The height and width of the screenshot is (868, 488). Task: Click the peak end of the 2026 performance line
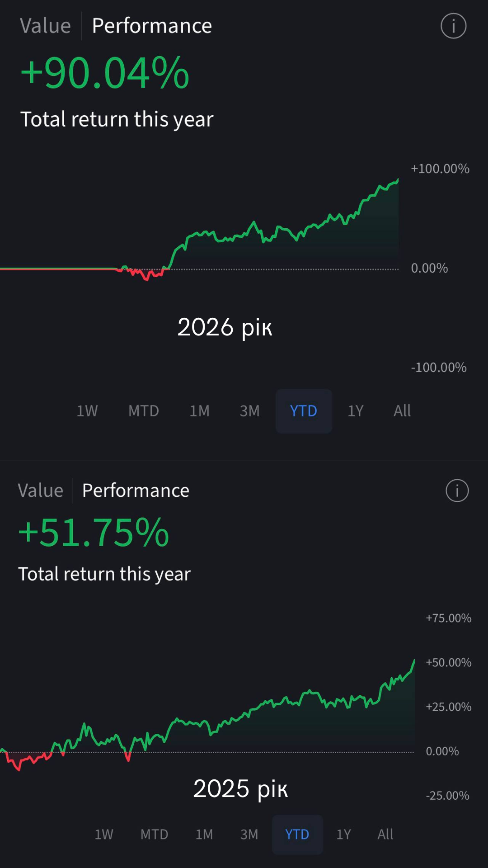point(398,180)
